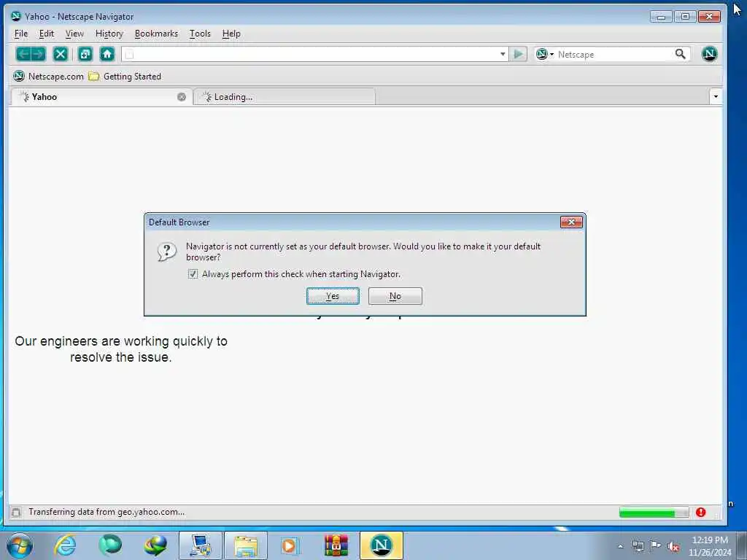Open Netscape.com bookmark in bookmarks bar
The width and height of the screenshot is (747, 560).
pos(48,76)
